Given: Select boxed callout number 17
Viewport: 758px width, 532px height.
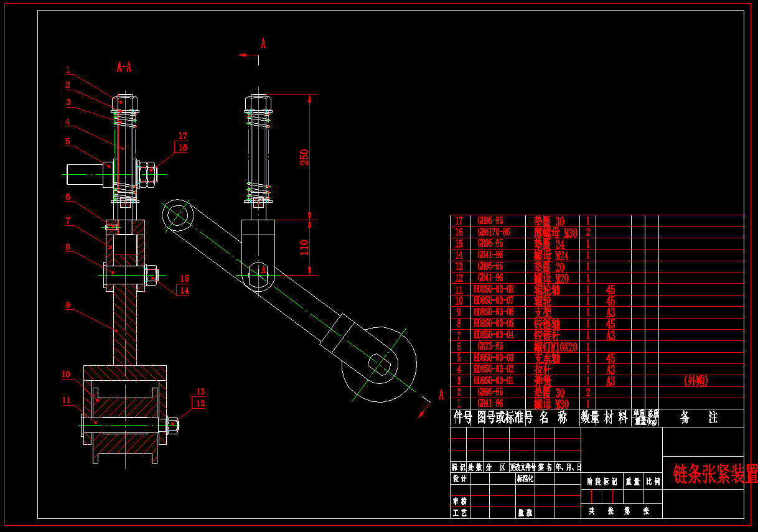Looking at the screenshot, I should [x=182, y=136].
